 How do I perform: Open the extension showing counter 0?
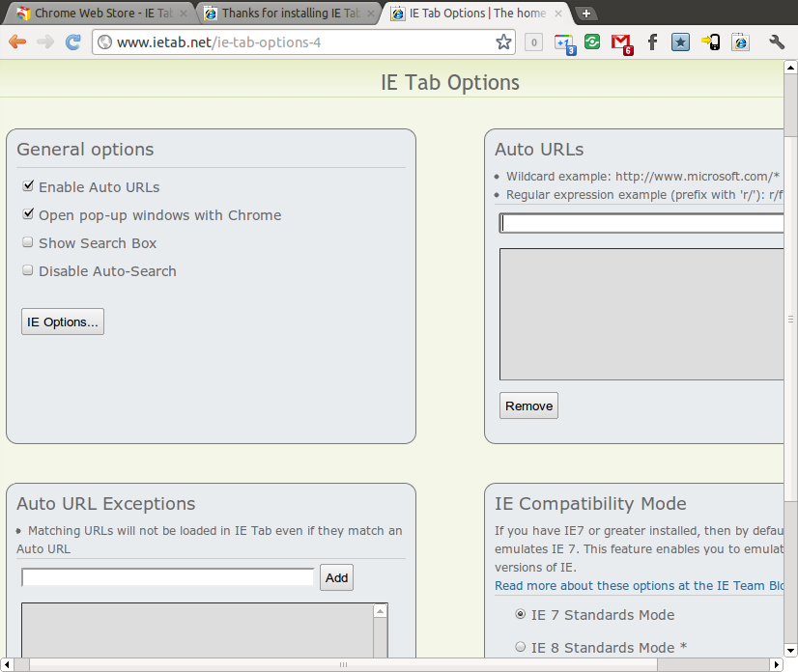[534, 42]
